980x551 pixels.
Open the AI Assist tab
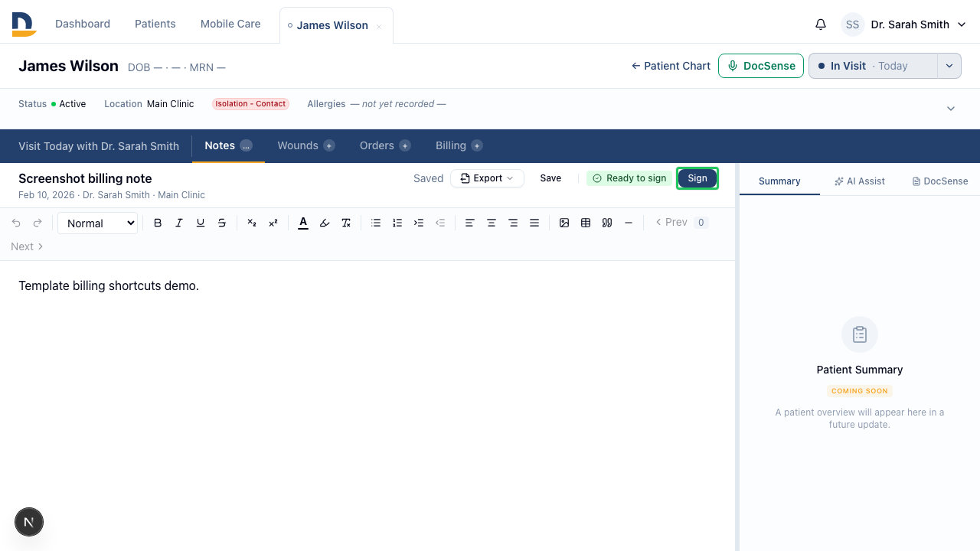pos(860,181)
